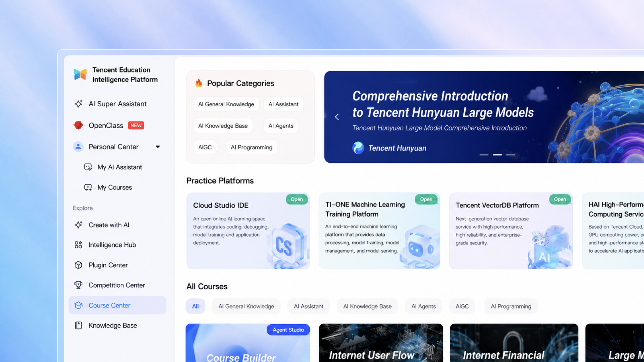This screenshot has width=644, height=362.
Task: Go to Create with AI
Action: click(x=118, y=225)
